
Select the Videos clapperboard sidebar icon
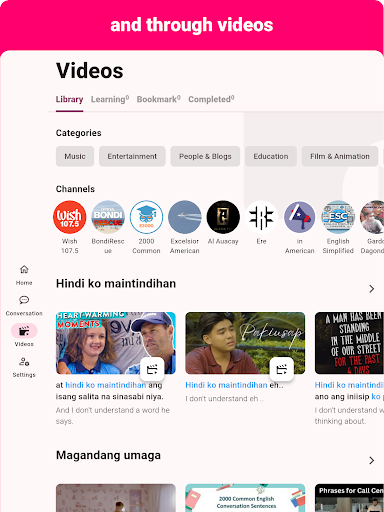point(24,331)
